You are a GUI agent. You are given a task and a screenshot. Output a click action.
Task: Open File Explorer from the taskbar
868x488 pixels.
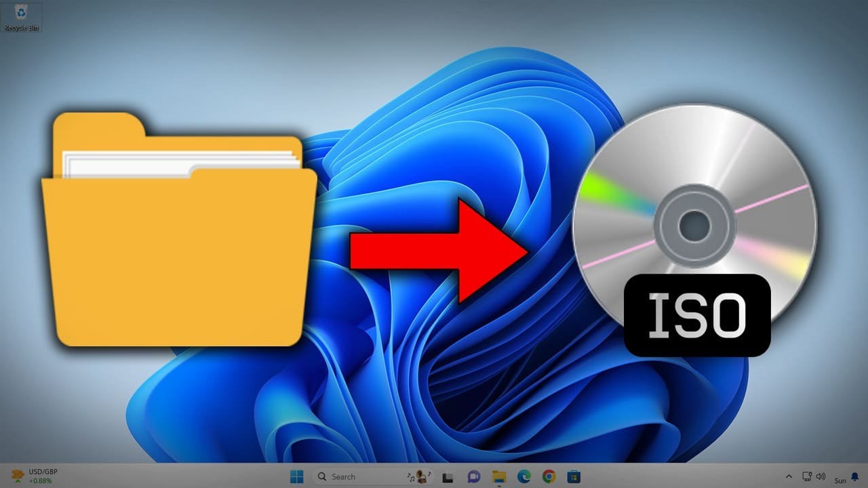498,477
